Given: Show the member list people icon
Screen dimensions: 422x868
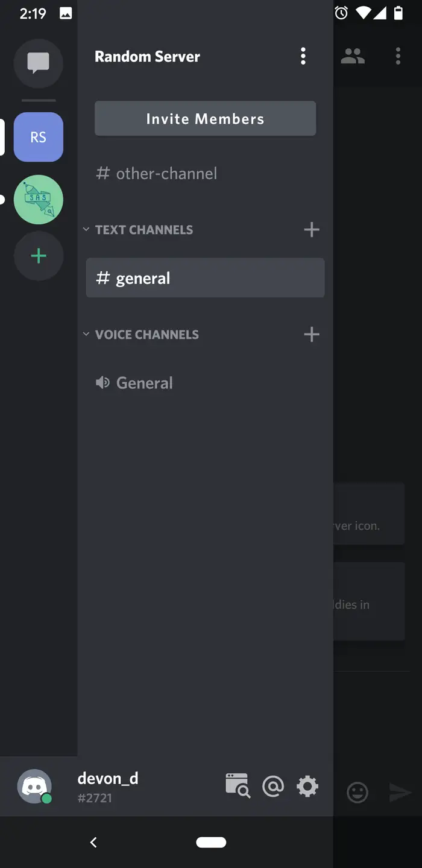Looking at the screenshot, I should click(x=353, y=57).
